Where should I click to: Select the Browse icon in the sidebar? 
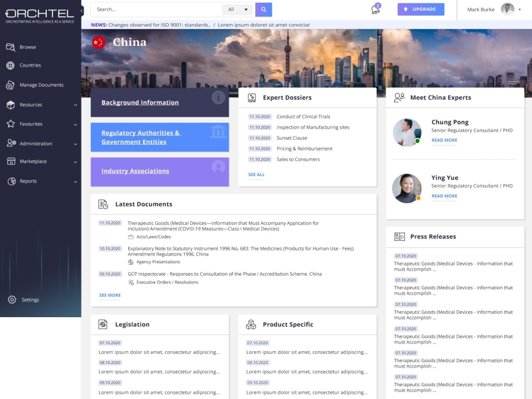pyautogui.click(x=11, y=47)
